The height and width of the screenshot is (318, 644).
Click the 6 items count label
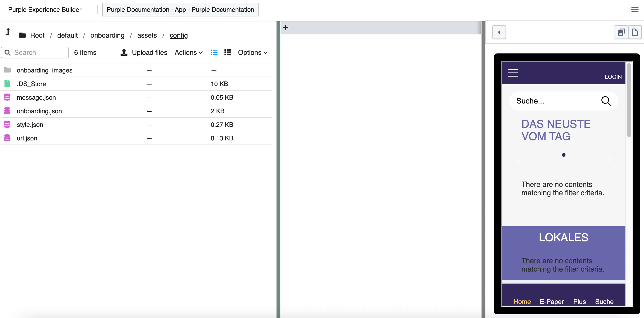[85, 53]
